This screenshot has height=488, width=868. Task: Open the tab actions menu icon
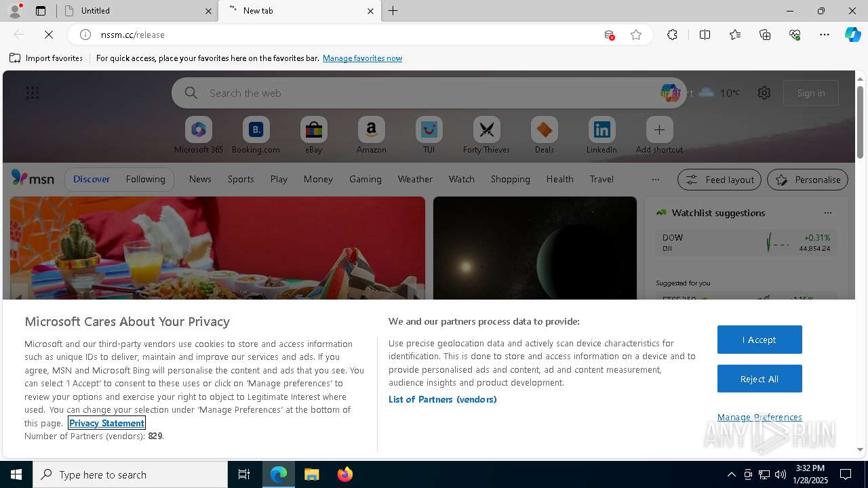[x=41, y=11]
